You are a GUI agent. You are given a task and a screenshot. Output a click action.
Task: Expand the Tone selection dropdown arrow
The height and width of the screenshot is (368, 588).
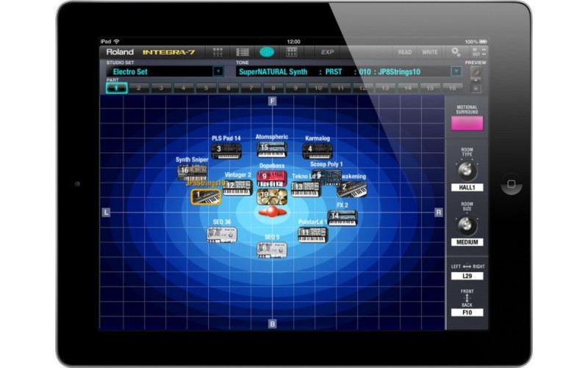click(456, 71)
